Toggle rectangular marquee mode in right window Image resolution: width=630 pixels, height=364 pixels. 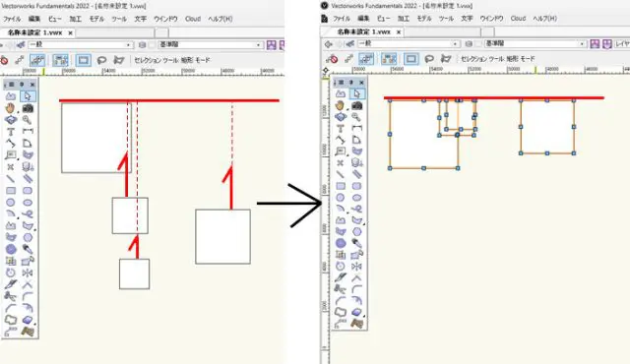click(411, 59)
